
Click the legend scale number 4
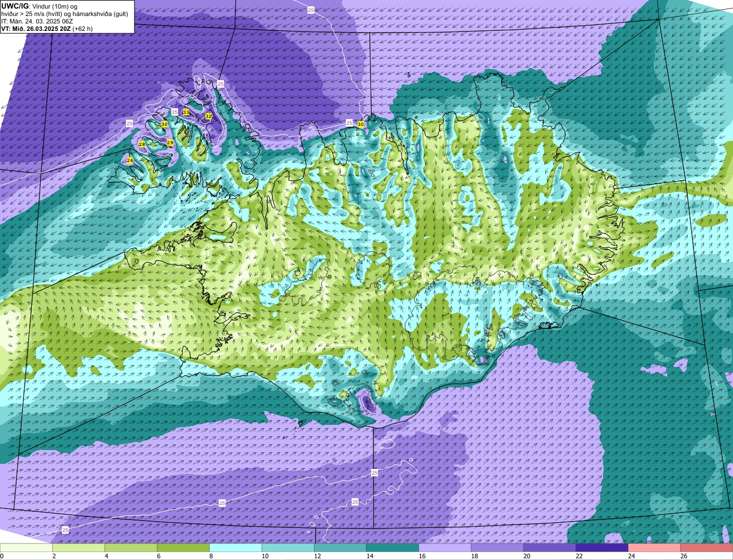click(x=105, y=556)
